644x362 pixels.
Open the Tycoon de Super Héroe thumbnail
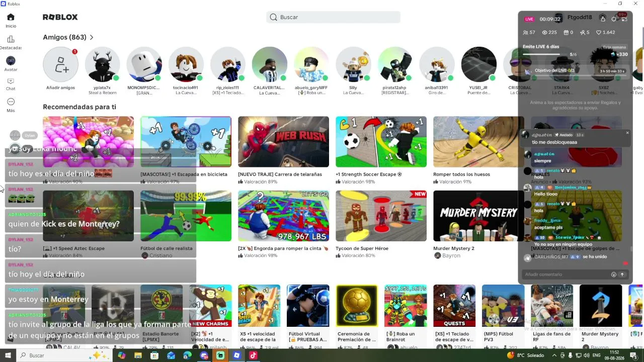pyautogui.click(x=381, y=216)
